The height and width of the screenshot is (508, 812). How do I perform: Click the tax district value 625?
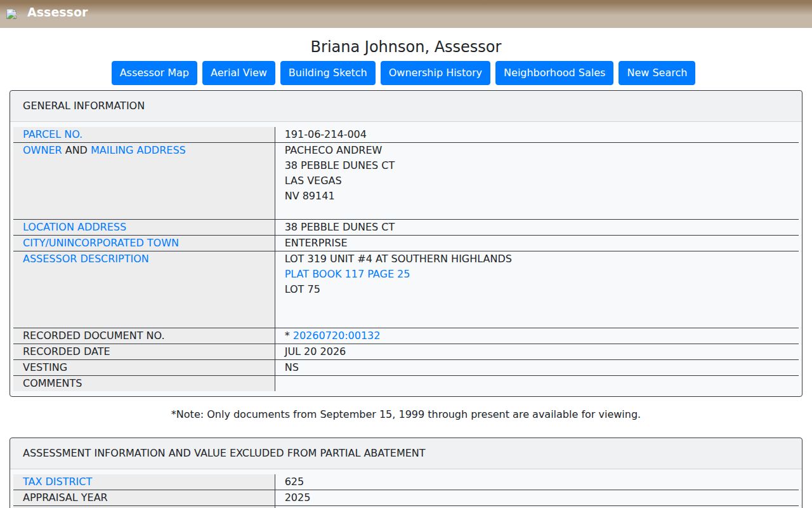click(x=294, y=482)
